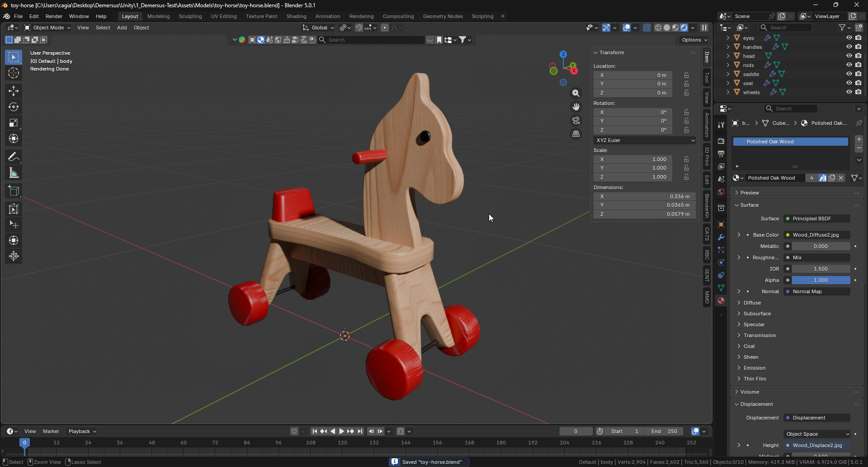Click the Options button in viewport
The image size is (868, 467).
pos(694,40)
